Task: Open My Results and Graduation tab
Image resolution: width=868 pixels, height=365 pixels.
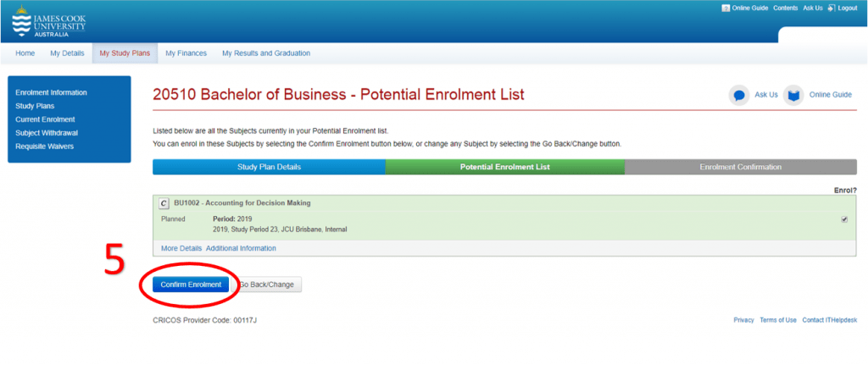Action: tap(266, 53)
